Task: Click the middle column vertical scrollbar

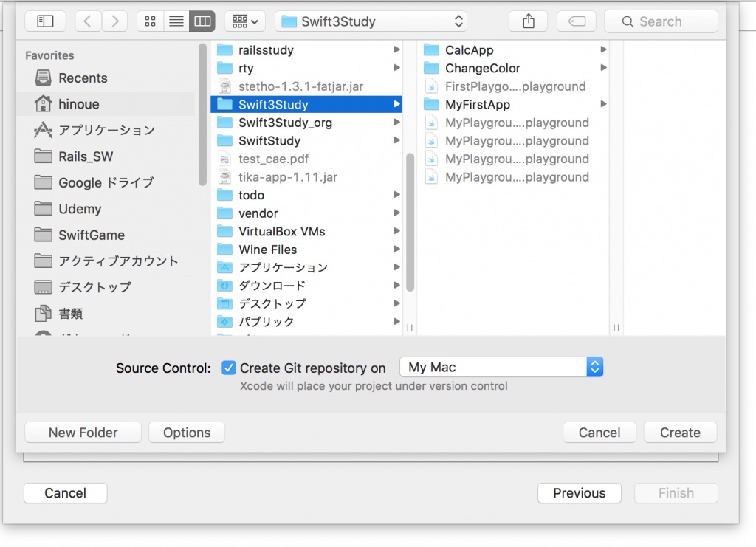Action: [x=410, y=221]
